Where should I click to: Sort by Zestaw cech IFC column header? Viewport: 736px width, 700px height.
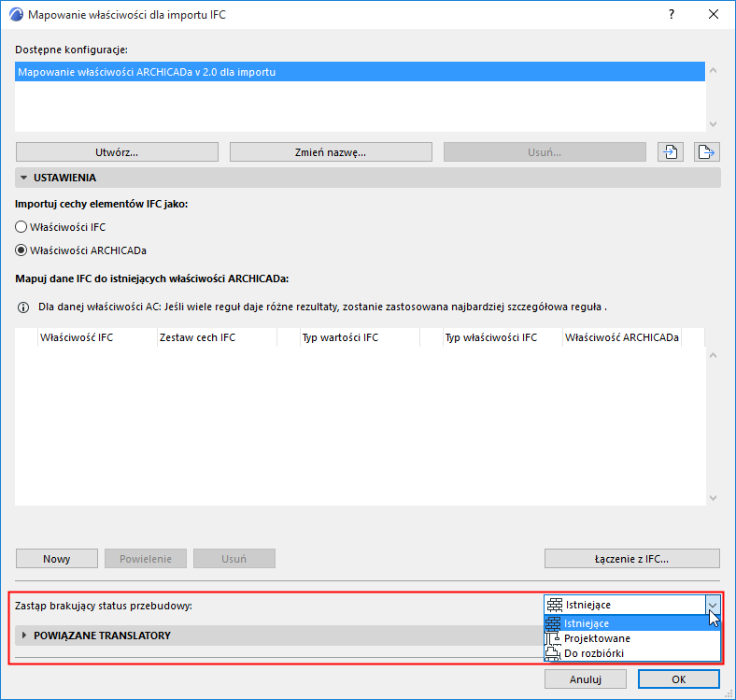[217, 337]
